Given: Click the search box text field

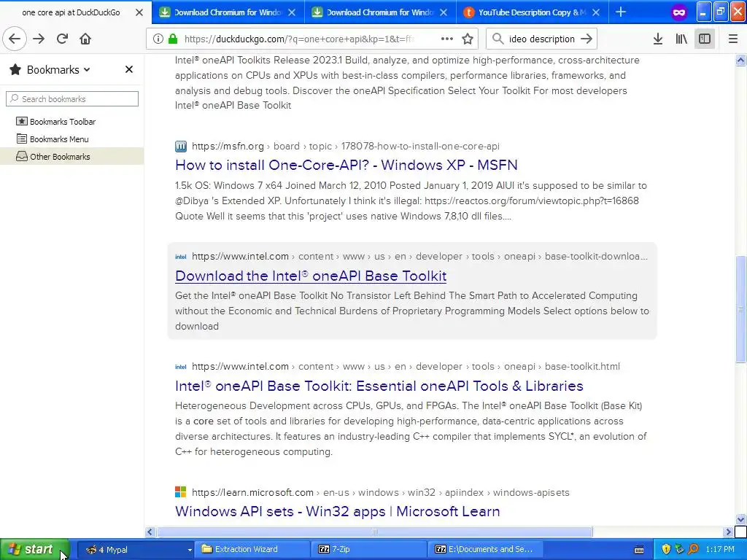Looking at the screenshot, I should (542, 39).
